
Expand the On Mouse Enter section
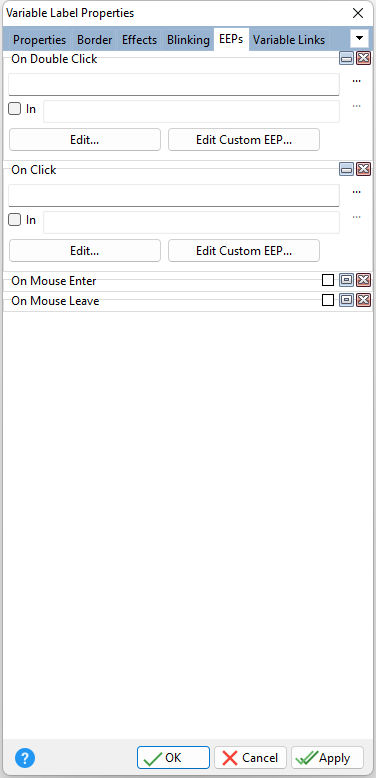(x=346, y=281)
